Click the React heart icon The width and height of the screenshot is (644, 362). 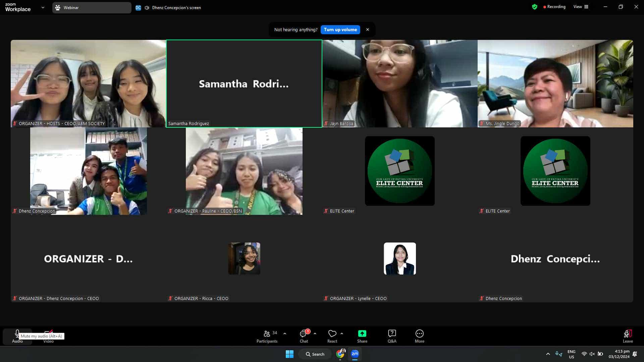pyautogui.click(x=332, y=334)
